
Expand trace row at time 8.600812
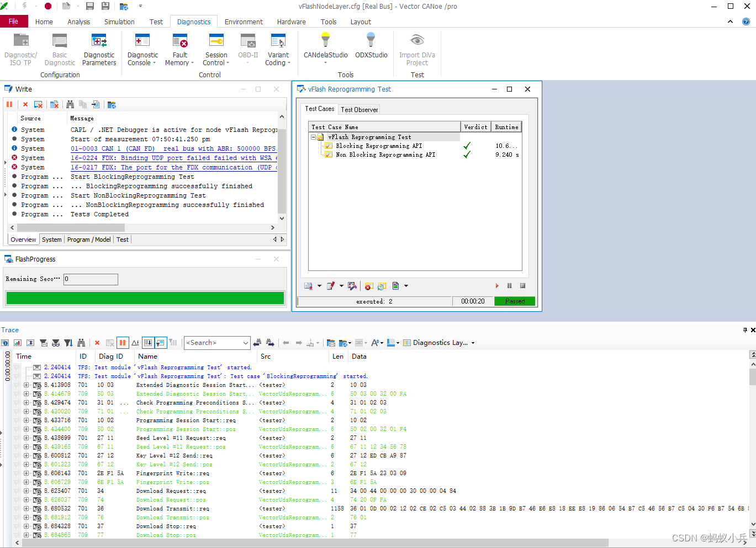click(26, 456)
